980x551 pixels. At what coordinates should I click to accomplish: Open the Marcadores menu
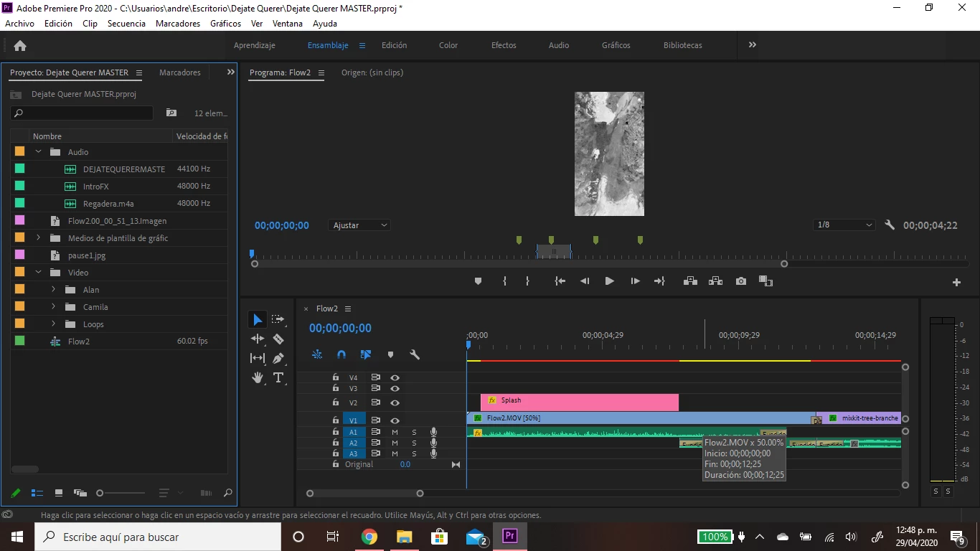coord(178,24)
